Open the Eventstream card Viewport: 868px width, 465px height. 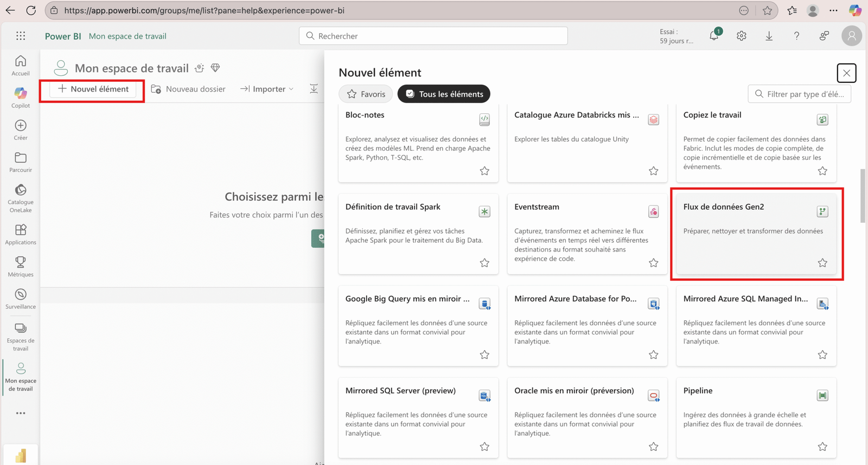coord(587,234)
